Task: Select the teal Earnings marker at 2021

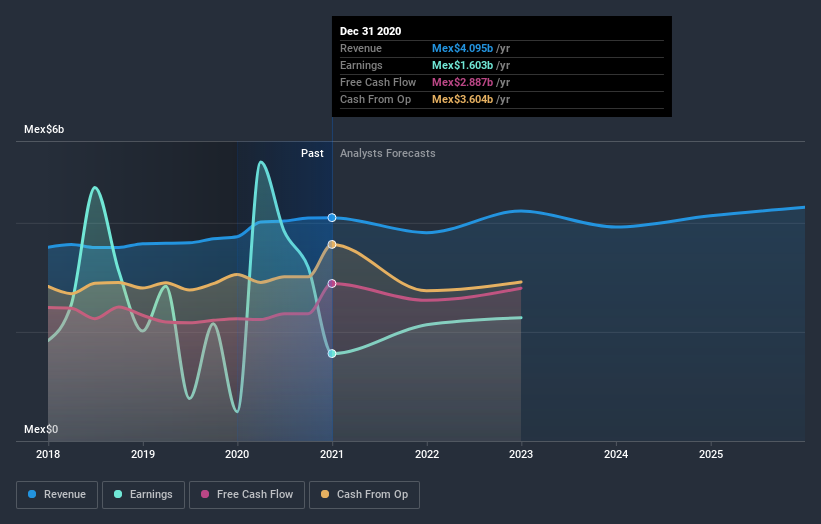Action: [x=332, y=354]
